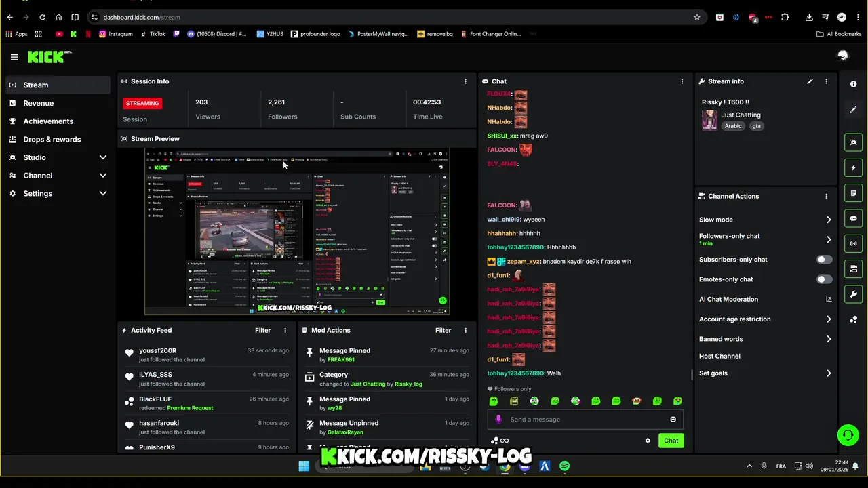
Task: Click the document icon in the right rail
Action: tap(853, 193)
